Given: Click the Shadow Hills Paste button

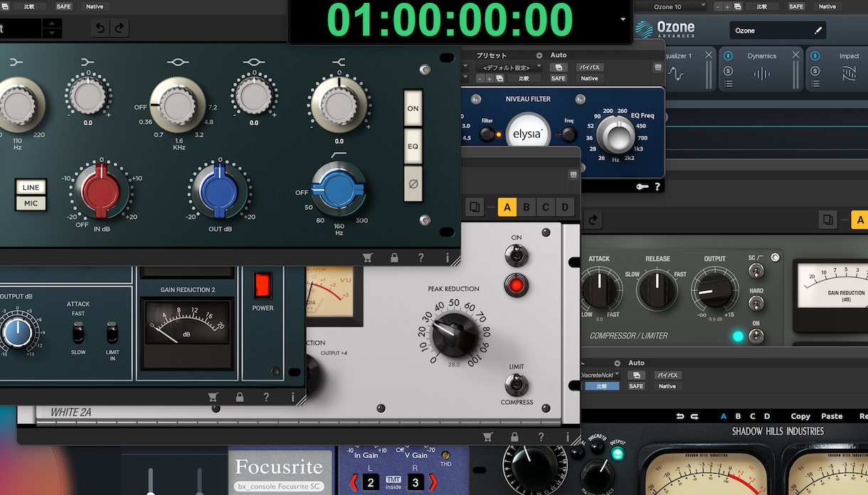Looking at the screenshot, I should pos(832,416).
